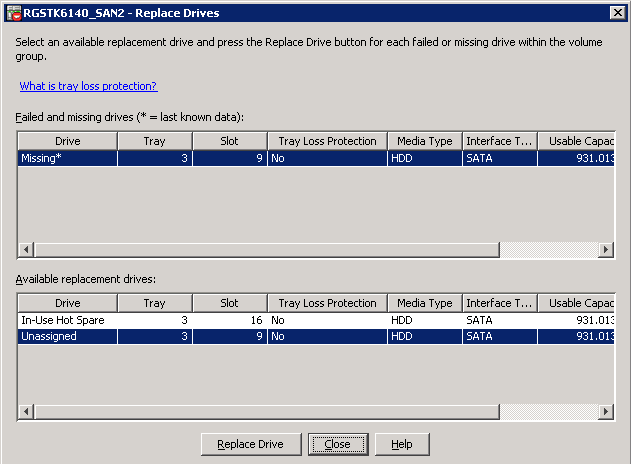This screenshot has width=631, height=464.
Task: Close dialog using title bar X icon
Action: pyautogui.click(x=618, y=13)
